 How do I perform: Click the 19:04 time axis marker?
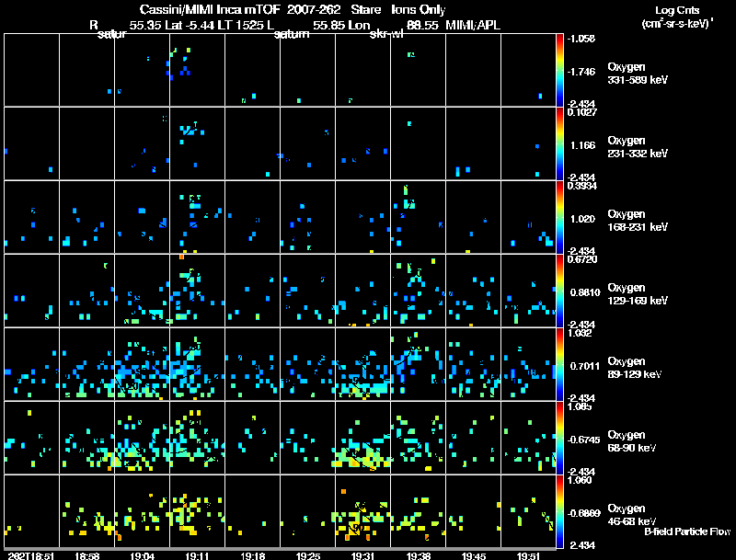pos(142,555)
